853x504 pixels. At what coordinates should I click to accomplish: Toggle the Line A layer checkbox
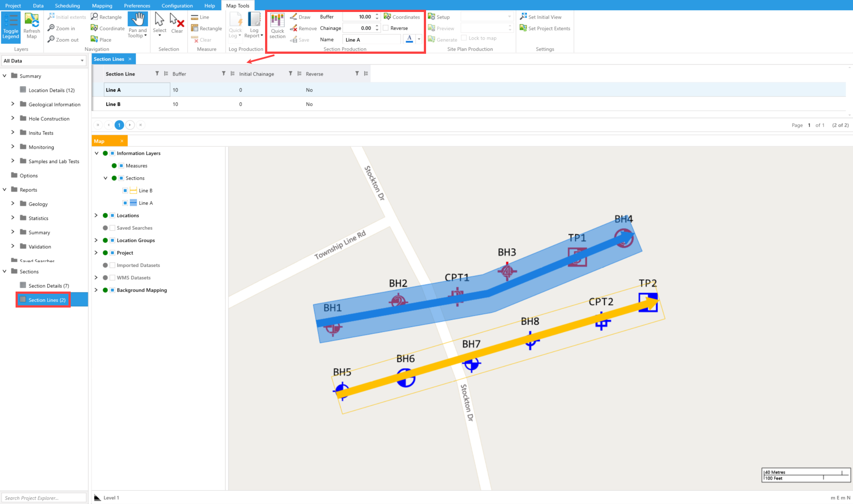125,203
